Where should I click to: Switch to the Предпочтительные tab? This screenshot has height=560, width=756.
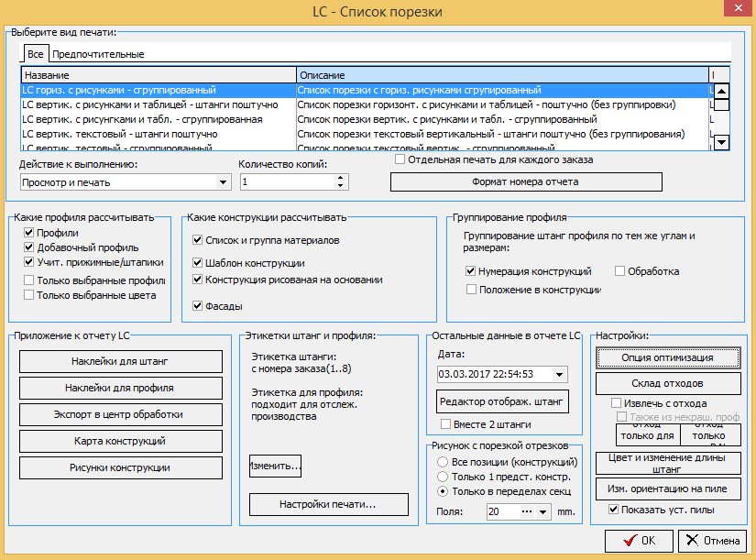(98, 54)
